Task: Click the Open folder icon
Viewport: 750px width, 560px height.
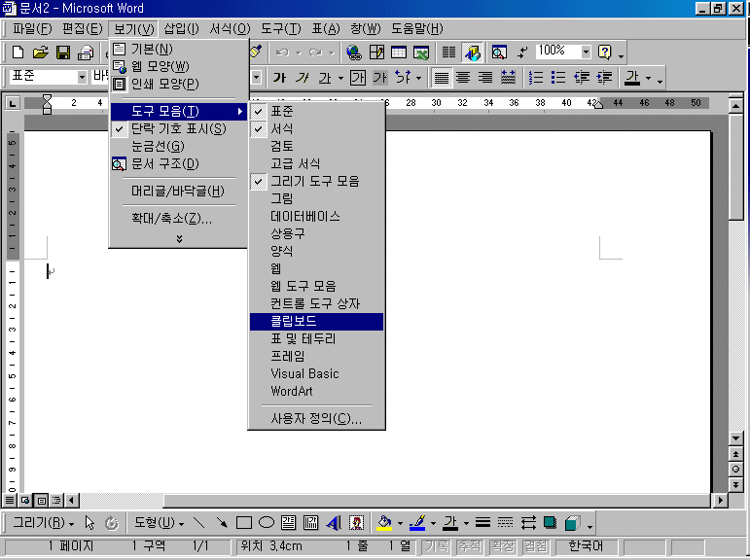Action: (41, 52)
